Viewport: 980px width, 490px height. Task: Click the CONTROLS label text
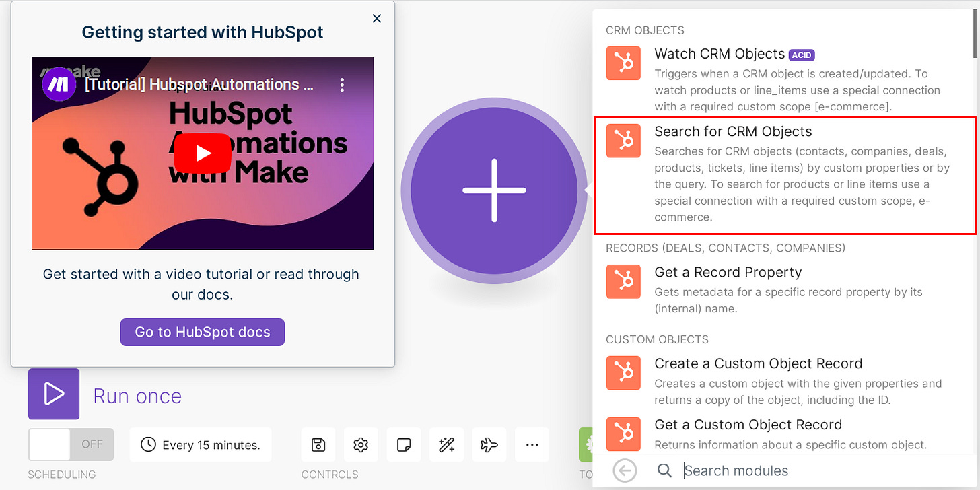330,475
